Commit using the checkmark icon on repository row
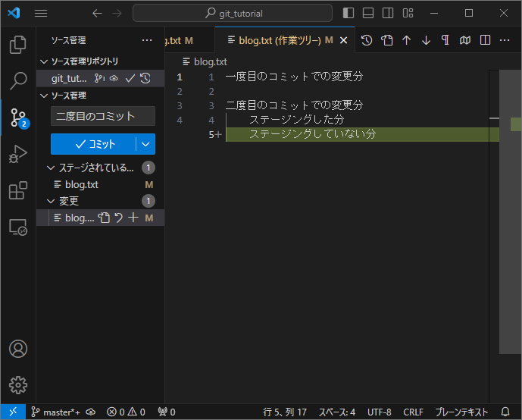 [130, 78]
